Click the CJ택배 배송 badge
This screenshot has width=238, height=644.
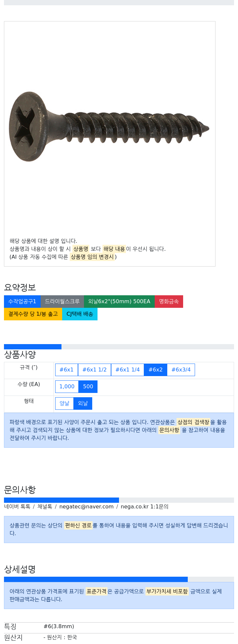click(80, 314)
